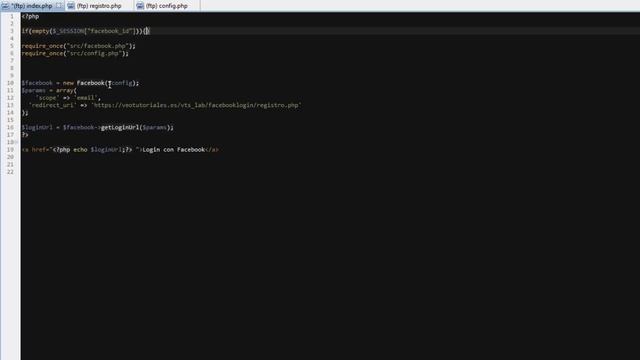Click the if(empty($_SESSION["facebook_id"])) line
Viewport: 640px width, 360px height.
pos(86,31)
